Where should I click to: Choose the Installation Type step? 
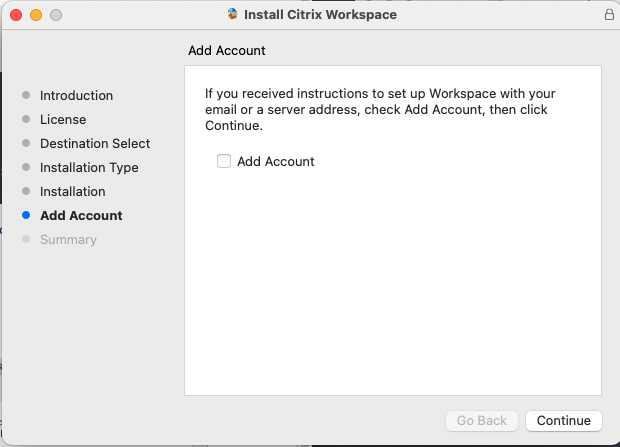click(89, 168)
